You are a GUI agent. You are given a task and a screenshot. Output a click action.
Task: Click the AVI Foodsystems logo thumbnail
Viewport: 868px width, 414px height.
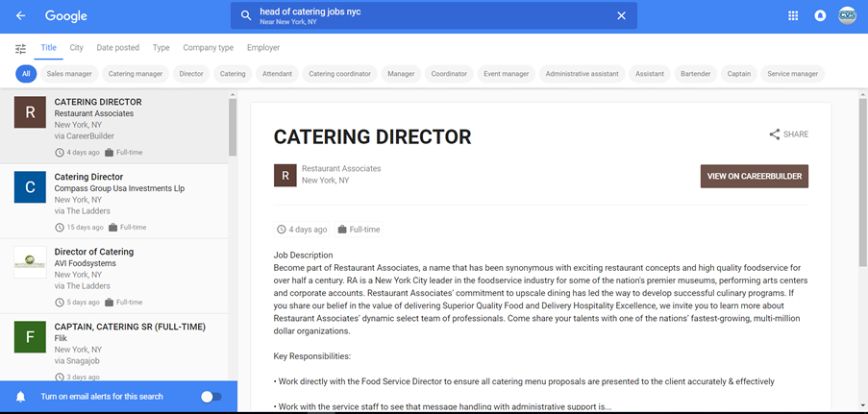pyautogui.click(x=30, y=262)
